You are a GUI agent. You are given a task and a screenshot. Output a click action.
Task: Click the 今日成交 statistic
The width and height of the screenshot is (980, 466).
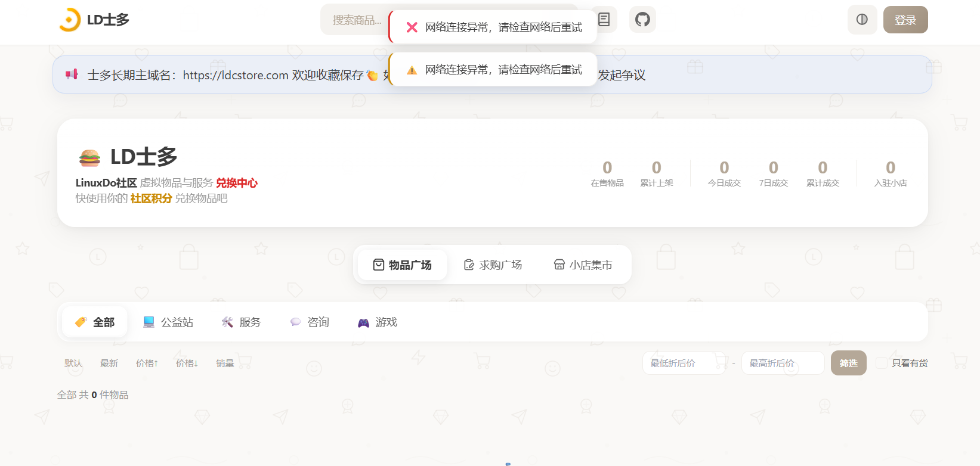click(724, 173)
